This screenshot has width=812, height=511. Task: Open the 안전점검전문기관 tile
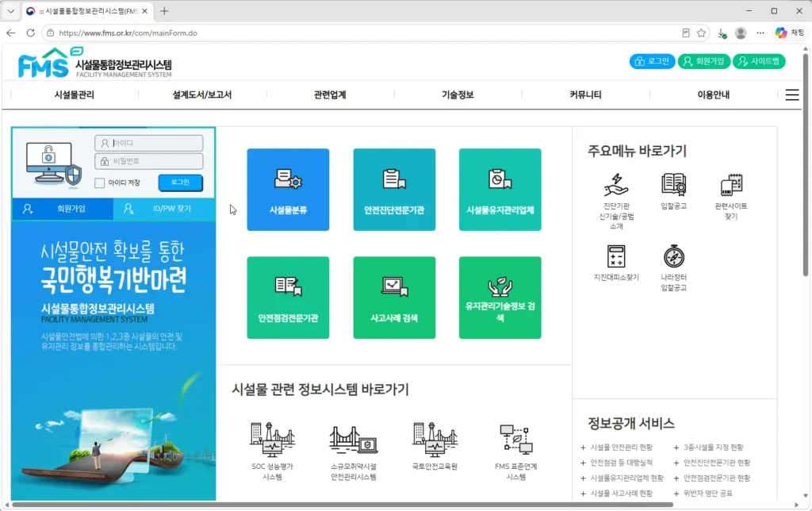click(x=288, y=298)
